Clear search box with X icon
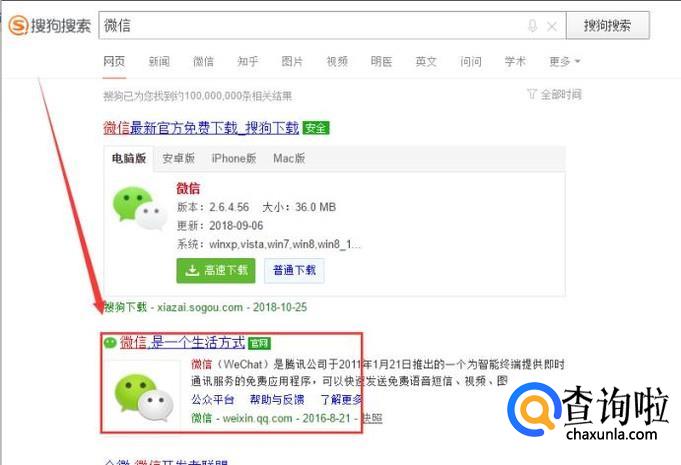Image resolution: width=681 pixels, height=465 pixels. 552,26
